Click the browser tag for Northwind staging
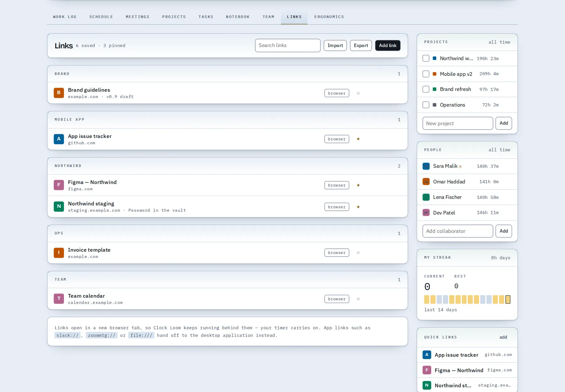Viewport: 565px width, 392px height. 337,207
